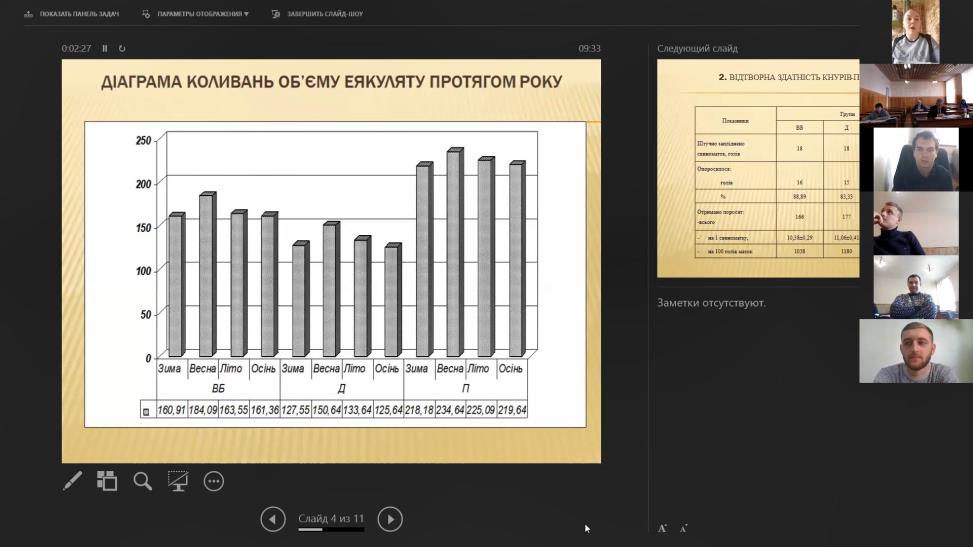Viewport: 973px width, 547px height.
Task: Click the value 160,91 in chart table
Action: tap(171, 410)
